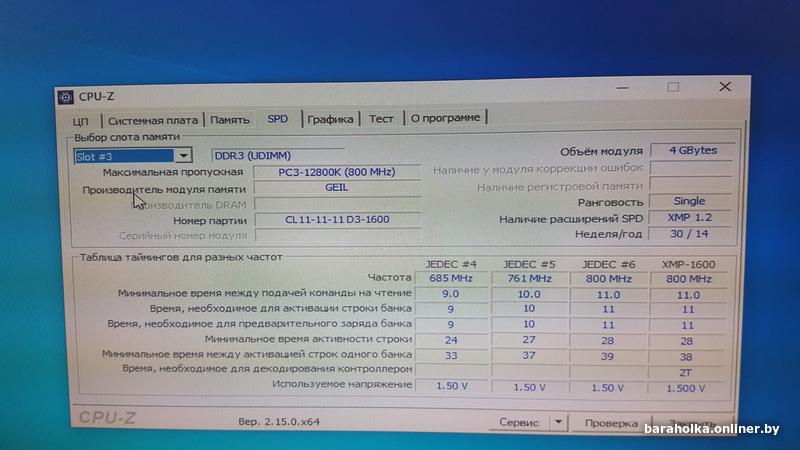Viewport: 800px width, 450px height.
Task: Click the Используемое напряжение row label
Action: pyautogui.click(x=342, y=384)
